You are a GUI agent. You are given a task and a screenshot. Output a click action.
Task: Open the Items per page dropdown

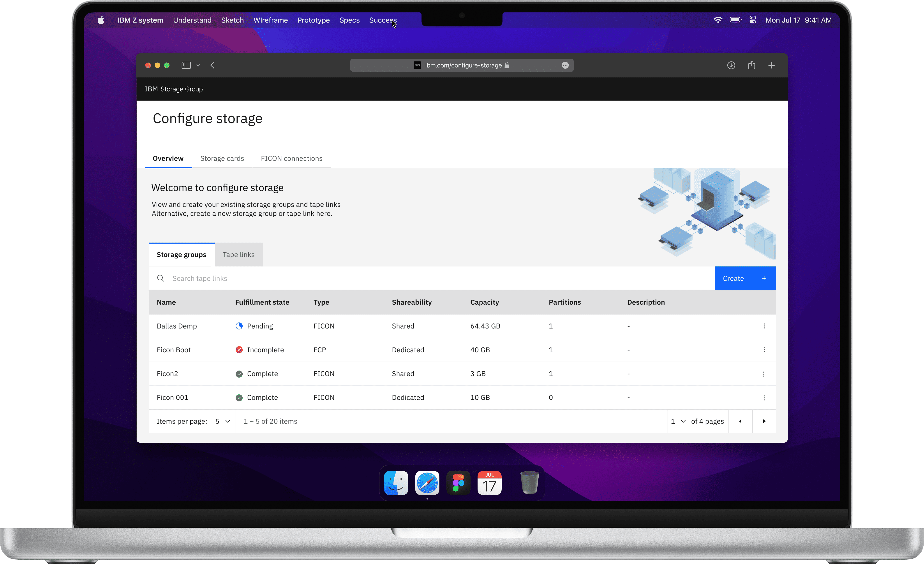pos(223,421)
